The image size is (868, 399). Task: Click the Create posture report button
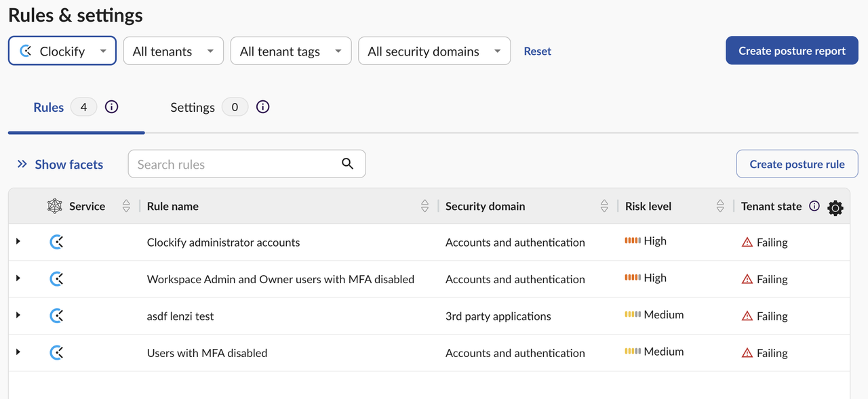point(791,51)
